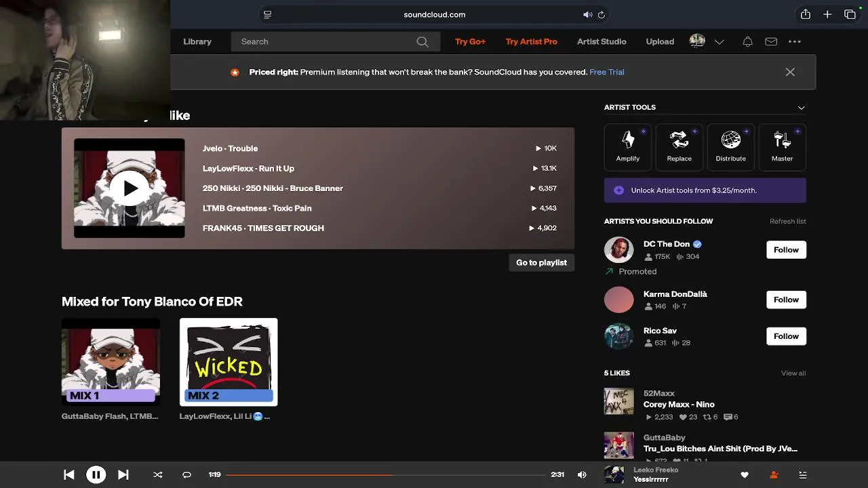Open DC The Don profile name
This screenshot has width=868, height=488.
[x=667, y=244]
